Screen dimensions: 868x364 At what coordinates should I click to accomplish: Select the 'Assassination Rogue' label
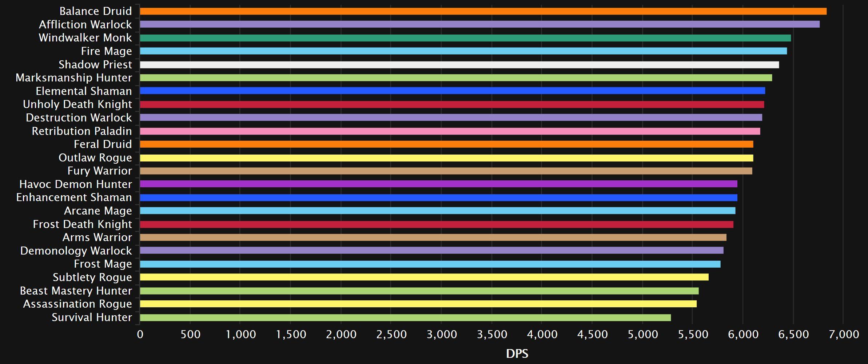click(x=77, y=304)
